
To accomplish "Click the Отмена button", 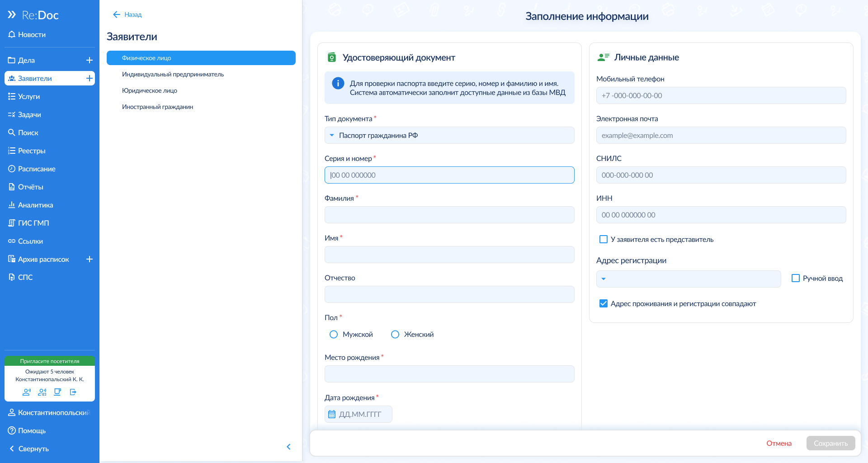I will pyautogui.click(x=778, y=443).
